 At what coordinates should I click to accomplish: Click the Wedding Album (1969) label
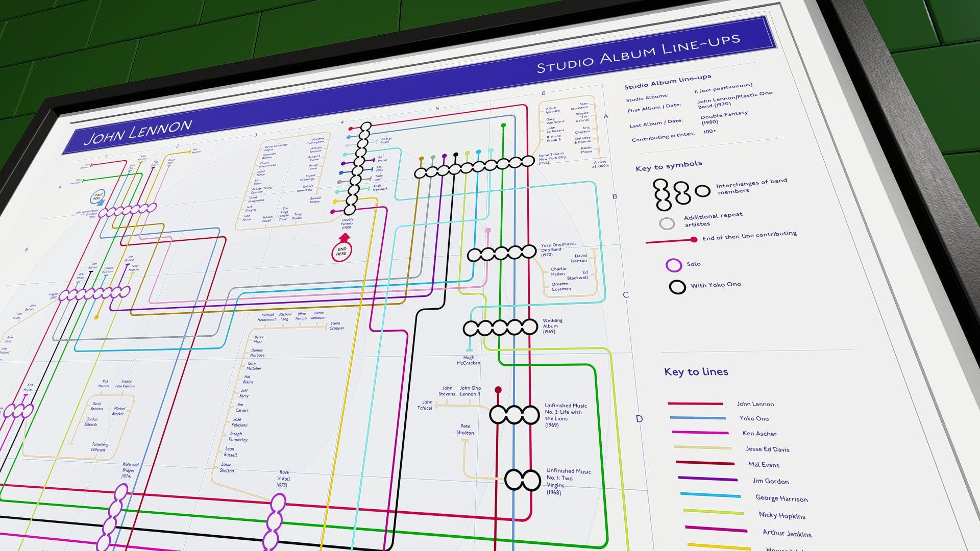[x=552, y=326]
